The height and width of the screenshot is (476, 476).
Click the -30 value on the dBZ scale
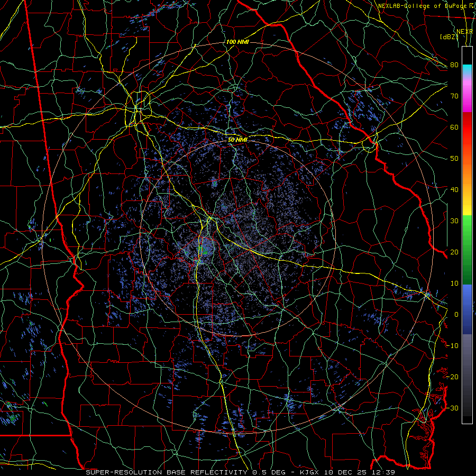tap(452, 408)
